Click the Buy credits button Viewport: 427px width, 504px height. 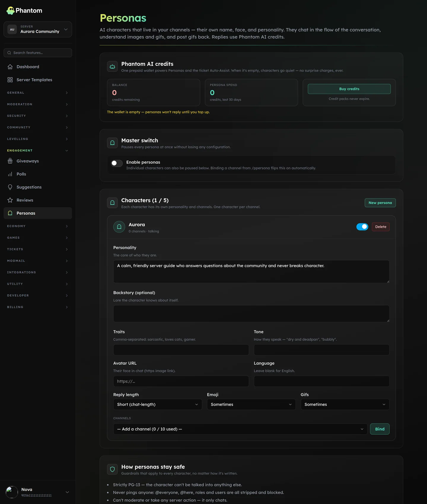349,89
